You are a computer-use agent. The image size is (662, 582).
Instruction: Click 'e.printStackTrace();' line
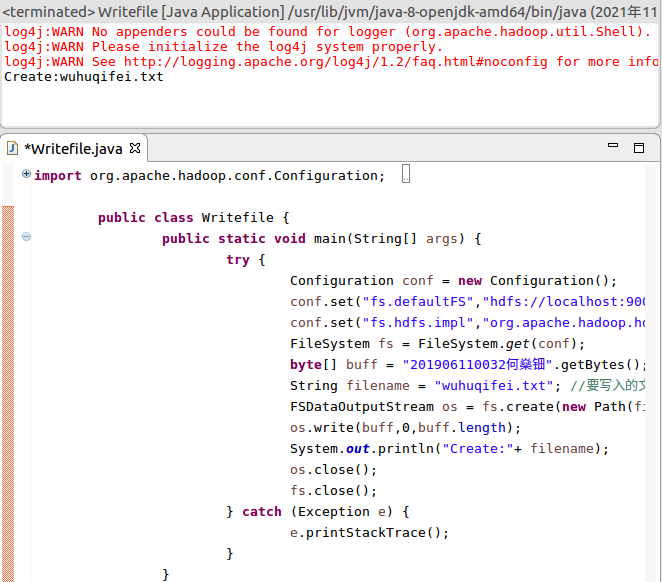click(369, 533)
